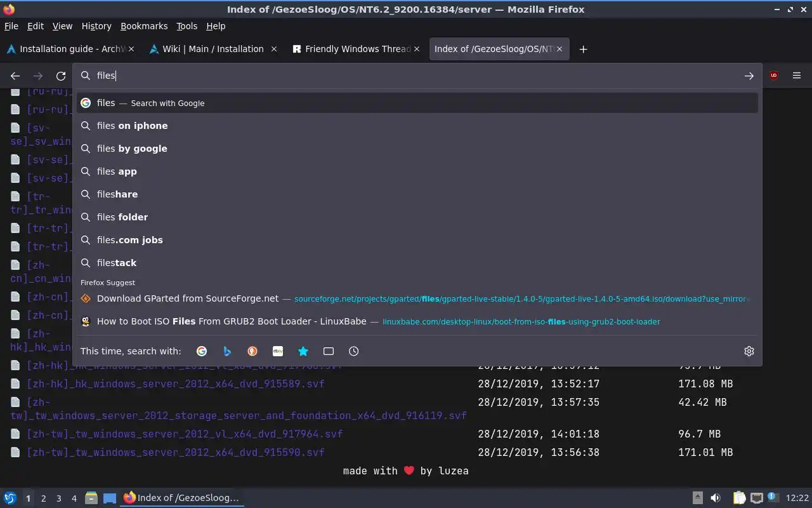
Task: Search this time with Bing
Action: (x=227, y=351)
